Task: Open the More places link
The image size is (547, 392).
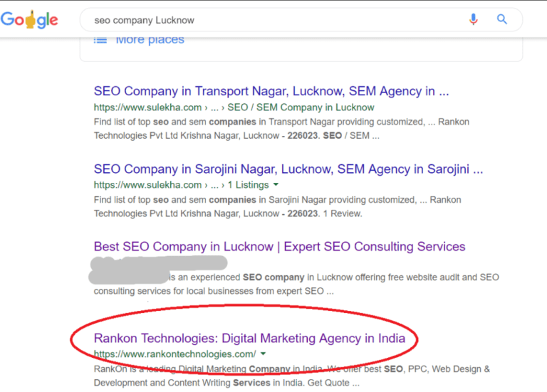Action: (x=150, y=40)
